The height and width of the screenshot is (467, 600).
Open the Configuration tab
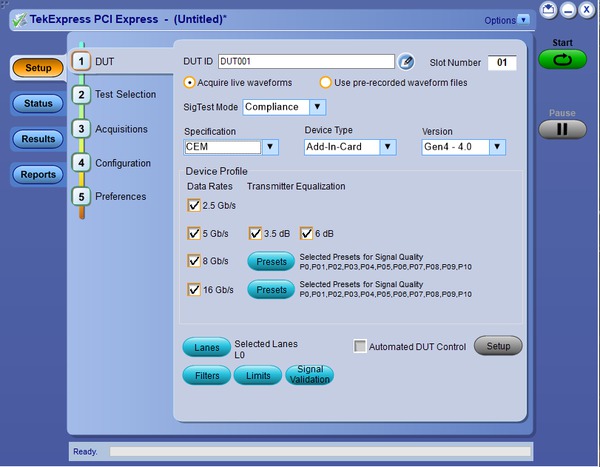pos(123,163)
